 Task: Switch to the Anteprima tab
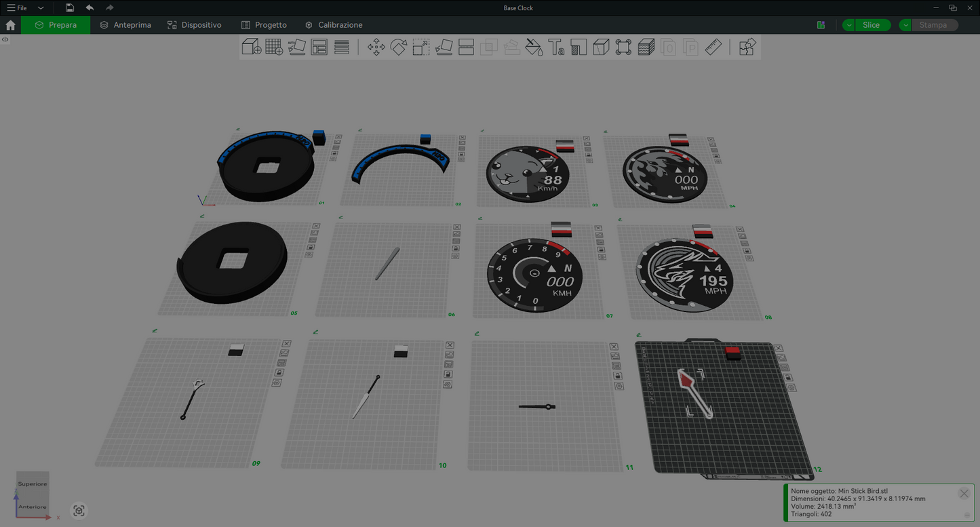[125, 25]
